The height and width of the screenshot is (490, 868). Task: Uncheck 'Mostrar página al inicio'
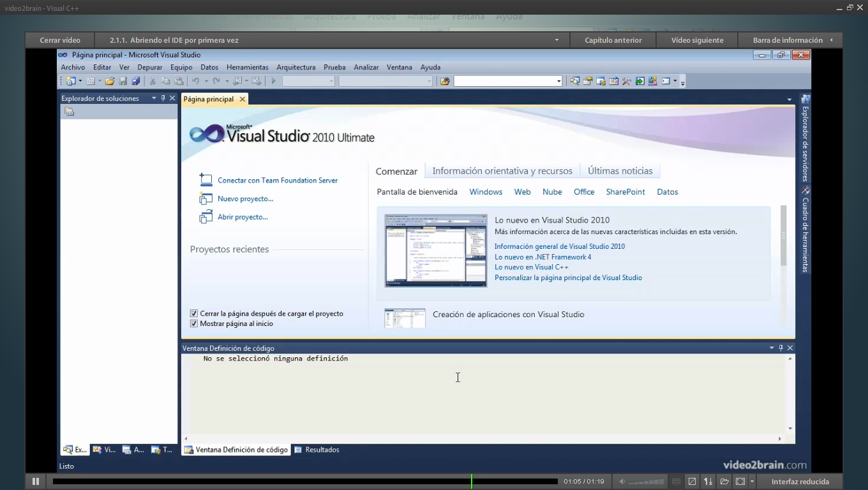(194, 323)
